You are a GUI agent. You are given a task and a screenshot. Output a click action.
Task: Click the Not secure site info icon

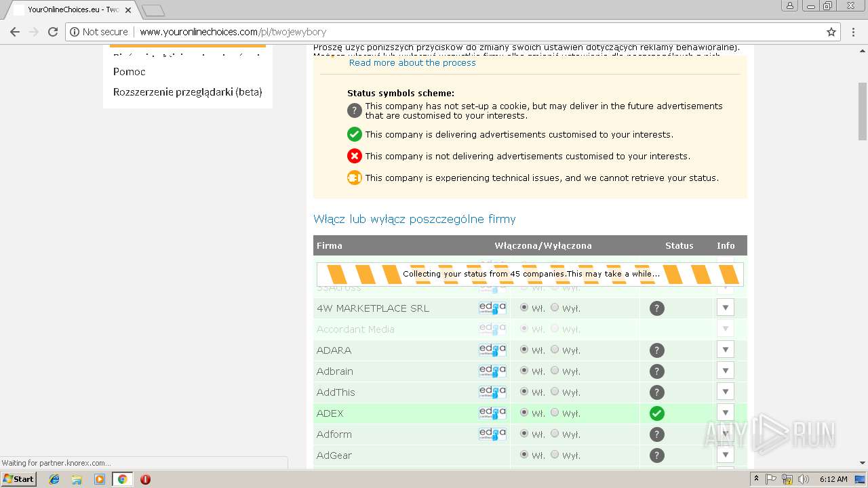pos(75,32)
